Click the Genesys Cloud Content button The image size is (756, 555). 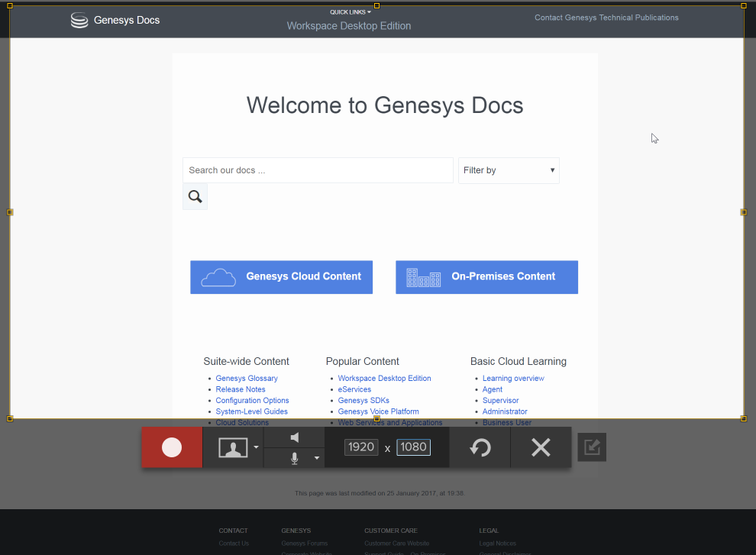click(281, 277)
